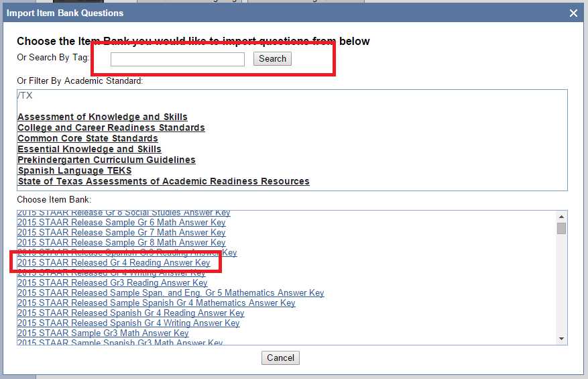Screen dimensions: 588x379
Task: Click the /TX academic standard path text
Action: [25, 96]
